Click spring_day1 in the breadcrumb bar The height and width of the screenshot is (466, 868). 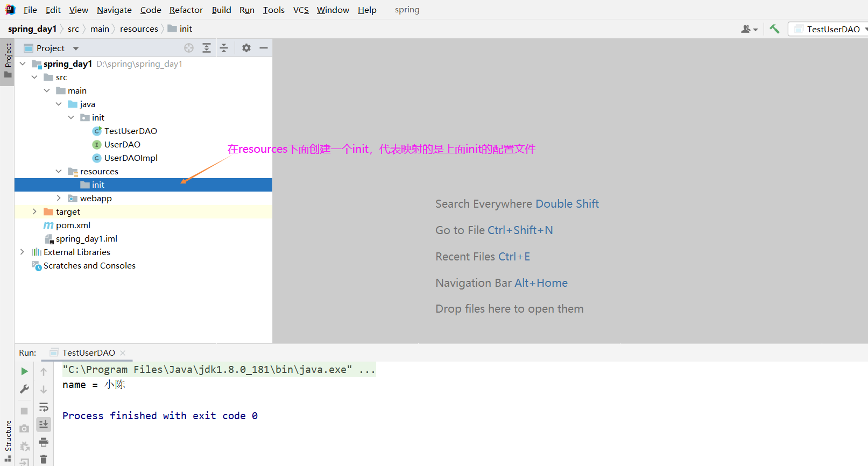point(32,29)
